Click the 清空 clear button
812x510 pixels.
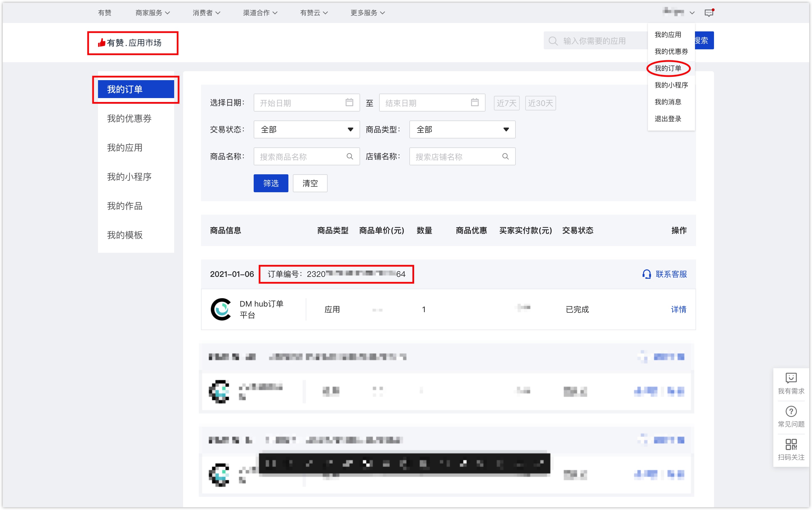click(310, 183)
